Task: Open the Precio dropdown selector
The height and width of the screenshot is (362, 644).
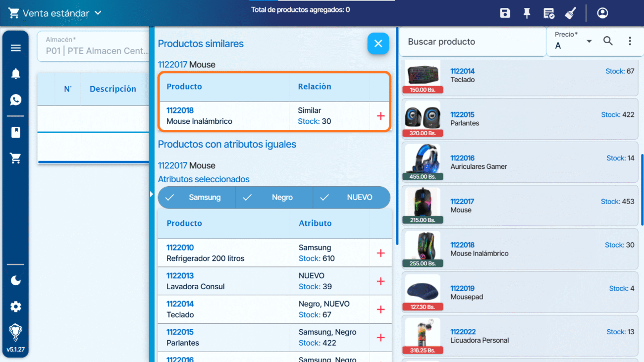Action: 573,42
